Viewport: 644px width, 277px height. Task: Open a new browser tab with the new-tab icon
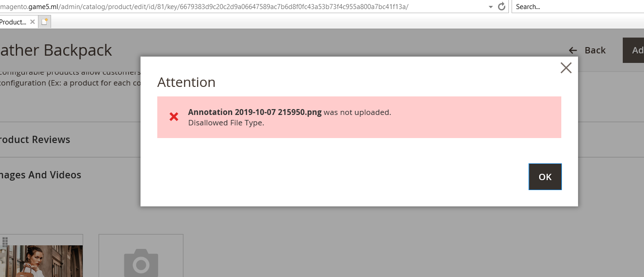point(44,21)
